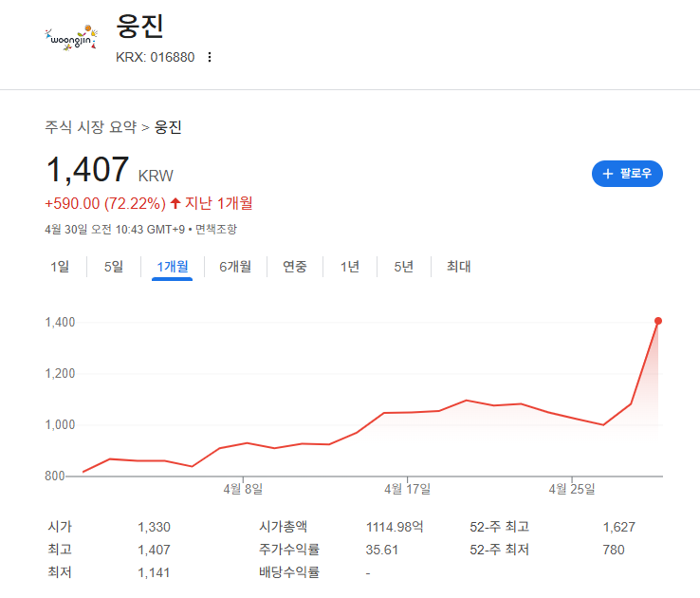This screenshot has height=598, width=700.
Task: Click the 52-주 최고 value 1,627
Action: (x=619, y=527)
